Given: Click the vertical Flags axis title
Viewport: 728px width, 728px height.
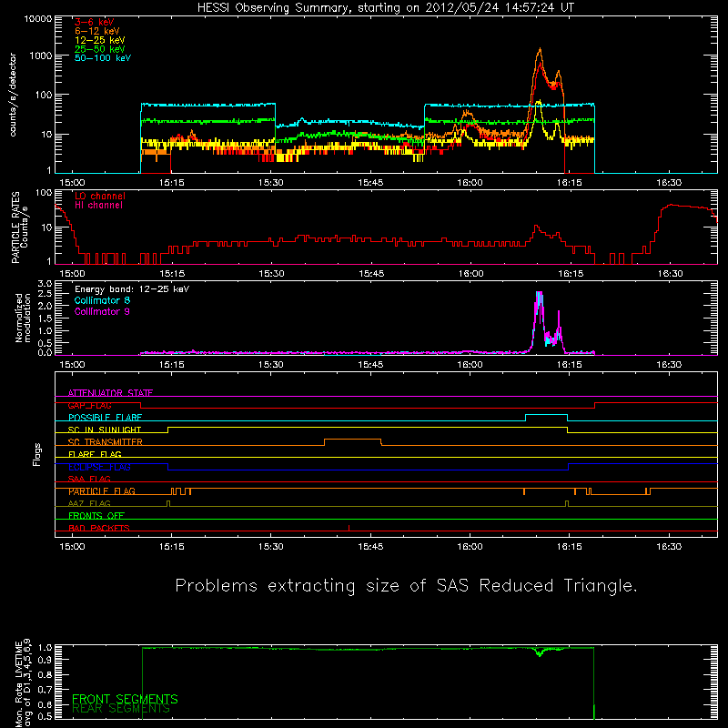Looking at the screenshot, I should pos(37,454).
